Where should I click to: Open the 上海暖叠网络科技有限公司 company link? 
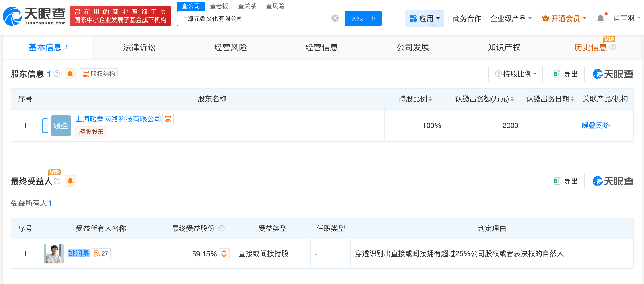coord(119,119)
